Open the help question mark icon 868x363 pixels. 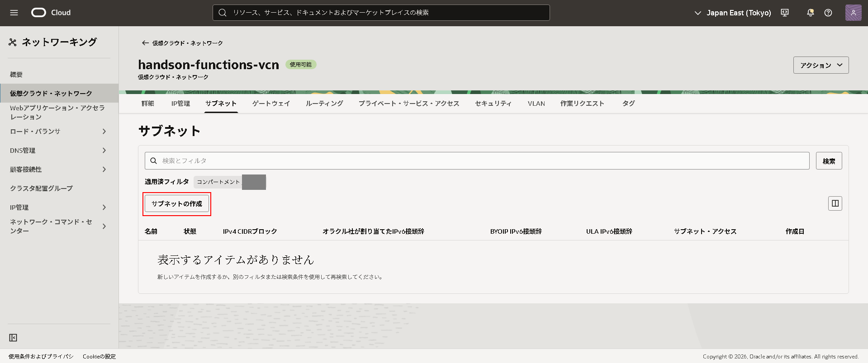click(828, 13)
